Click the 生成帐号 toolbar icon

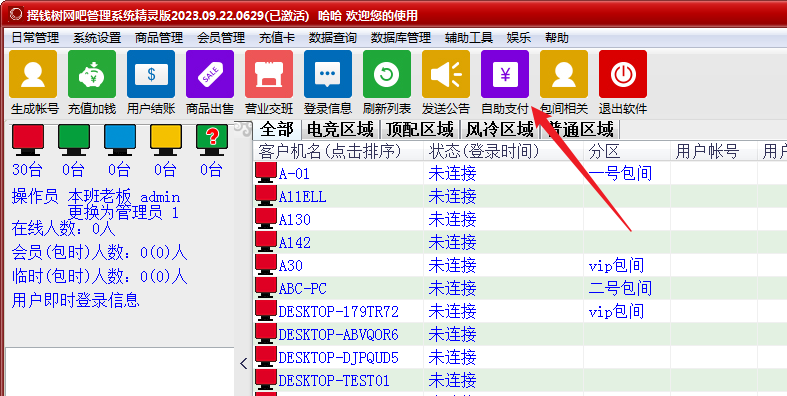click(x=33, y=74)
